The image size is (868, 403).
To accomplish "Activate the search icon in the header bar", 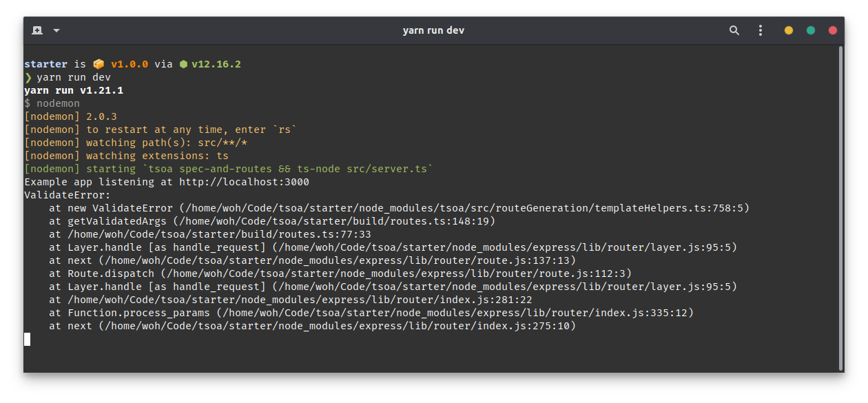I will click(734, 30).
